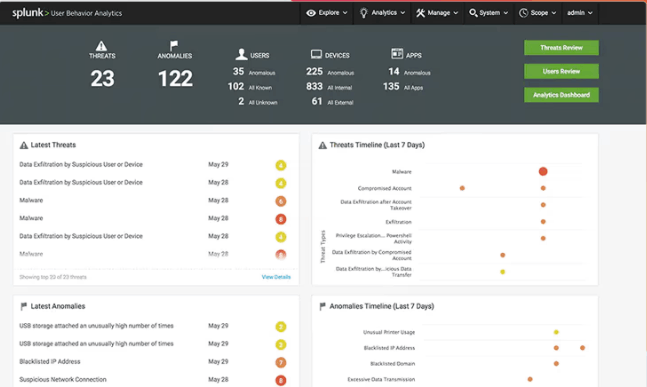Click the Users person icon
This screenshot has height=387, width=647.
point(241,54)
